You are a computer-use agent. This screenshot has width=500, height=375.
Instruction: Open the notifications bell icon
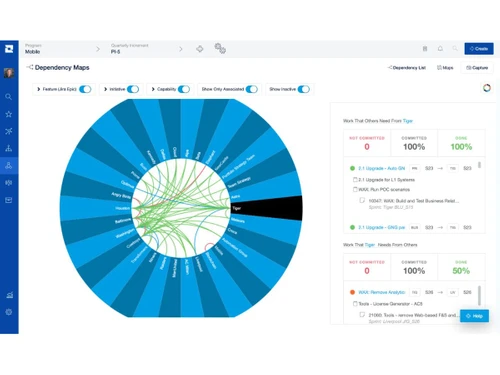[440, 49]
